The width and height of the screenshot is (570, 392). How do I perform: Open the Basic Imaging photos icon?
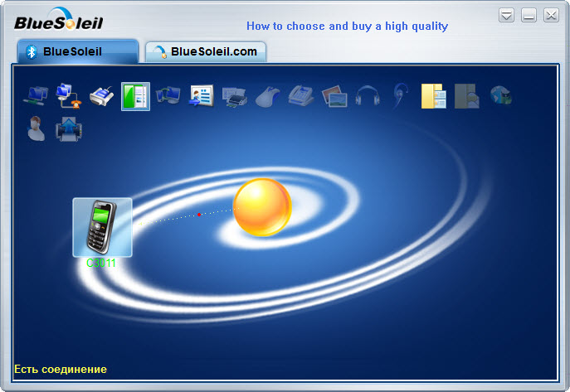[334, 96]
